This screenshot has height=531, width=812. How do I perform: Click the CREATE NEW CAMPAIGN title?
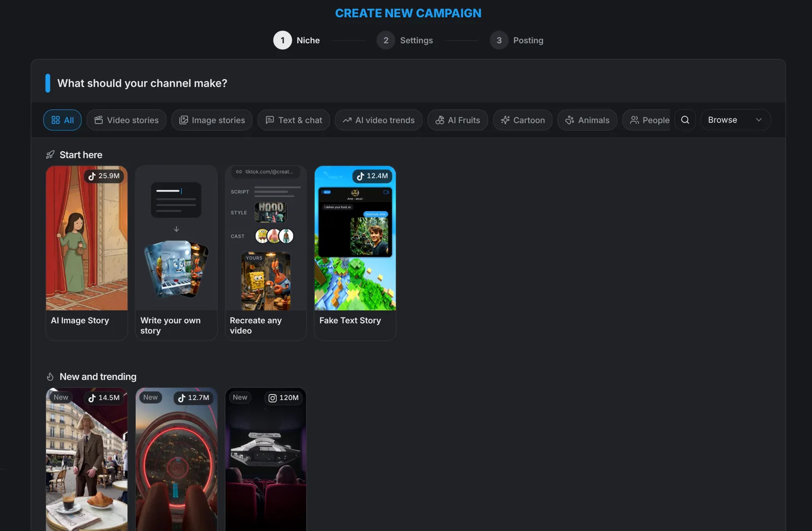(x=408, y=13)
